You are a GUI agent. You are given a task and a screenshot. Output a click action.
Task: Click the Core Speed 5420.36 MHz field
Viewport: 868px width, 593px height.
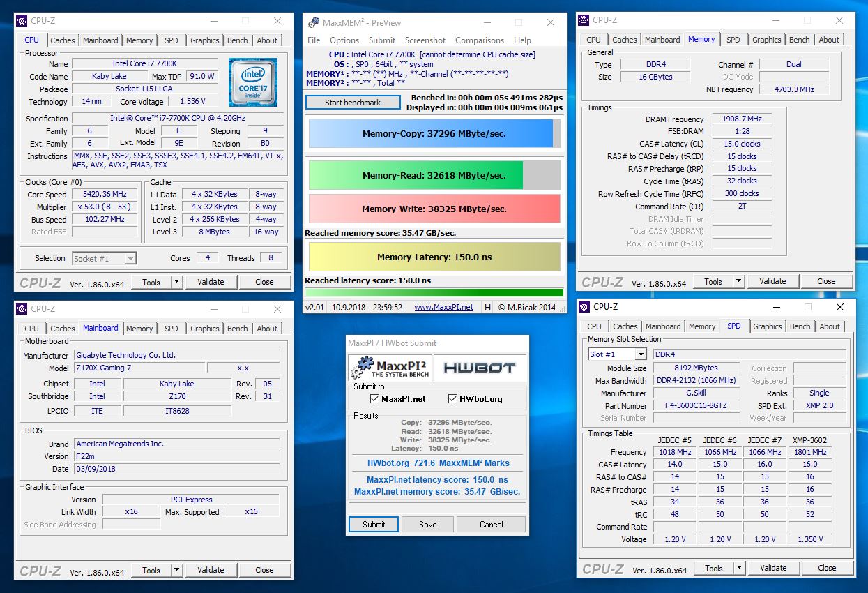click(105, 195)
